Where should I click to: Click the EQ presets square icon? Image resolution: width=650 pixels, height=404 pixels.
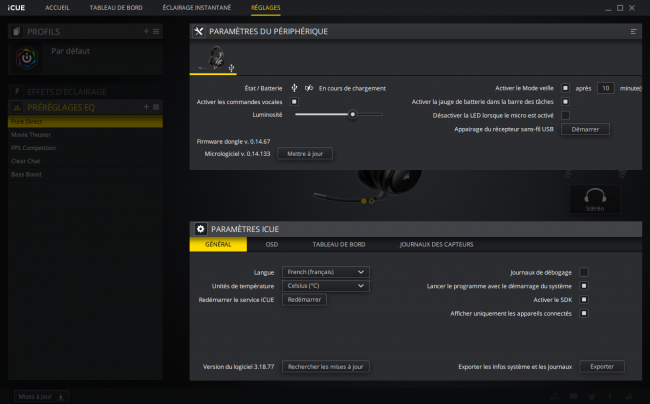coord(156,107)
